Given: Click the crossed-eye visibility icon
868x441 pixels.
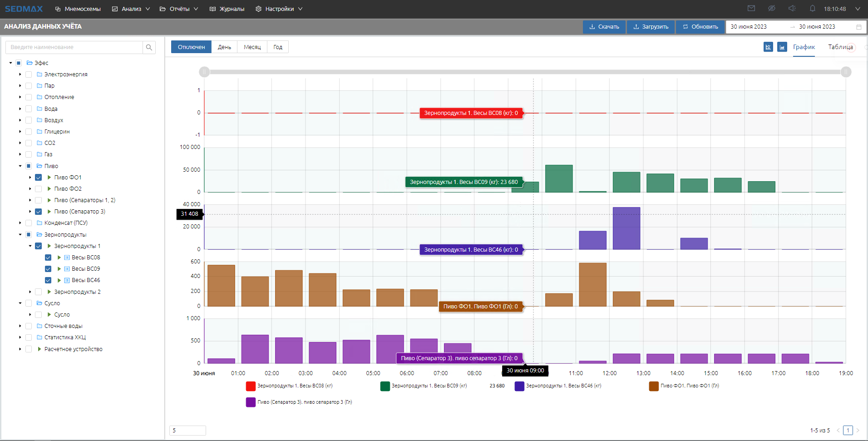Looking at the screenshot, I should coord(771,9).
